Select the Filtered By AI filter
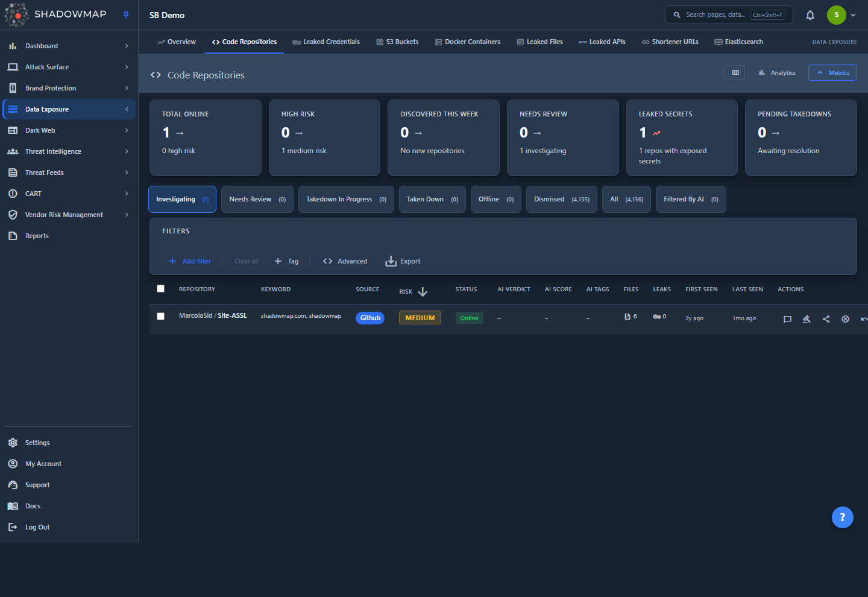Viewport: 868px width, 597px height. pyautogui.click(x=691, y=200)
